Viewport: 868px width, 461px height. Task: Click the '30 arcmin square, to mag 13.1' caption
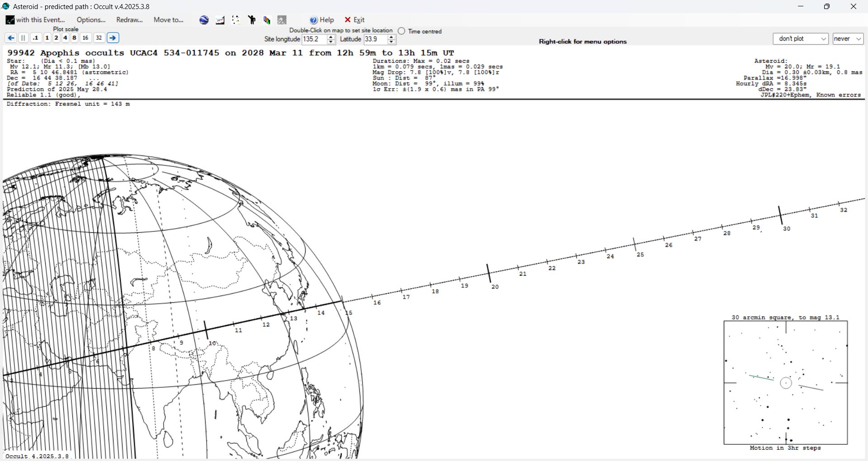[785, 317]
